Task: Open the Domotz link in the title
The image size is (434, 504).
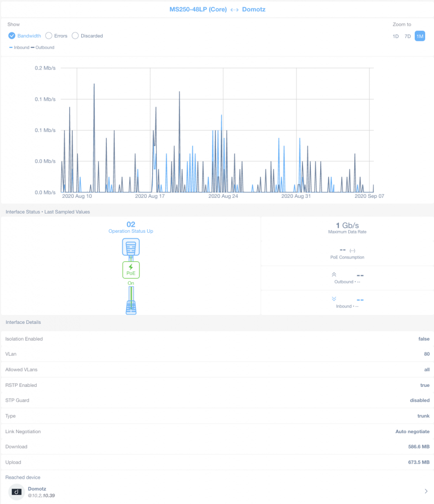Action: tap(254, 9)
